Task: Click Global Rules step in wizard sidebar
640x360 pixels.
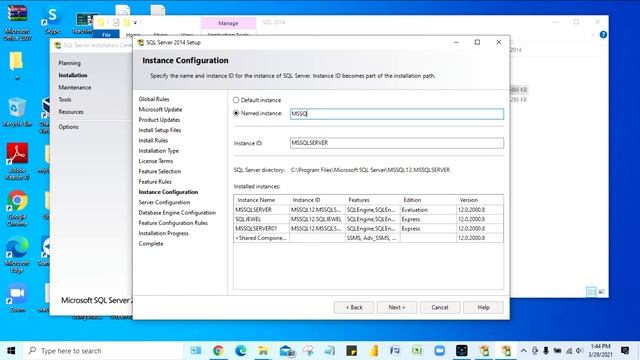Action: click(154, 99)
